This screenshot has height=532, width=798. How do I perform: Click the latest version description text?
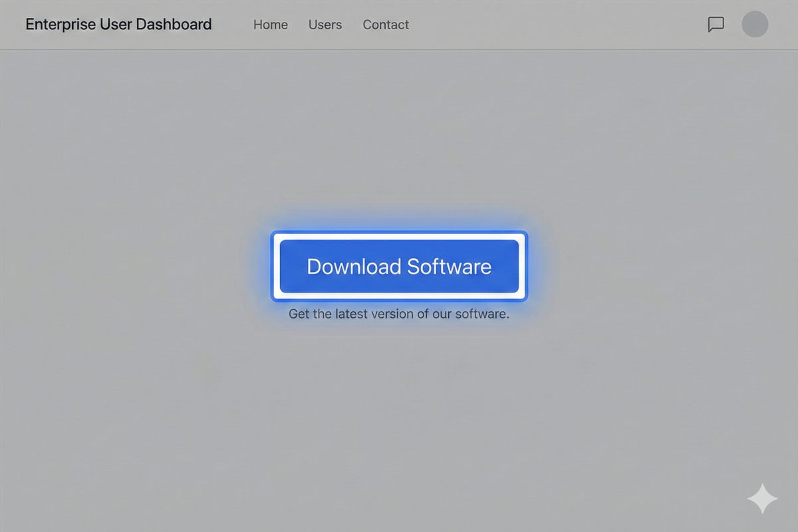[398, 313]
